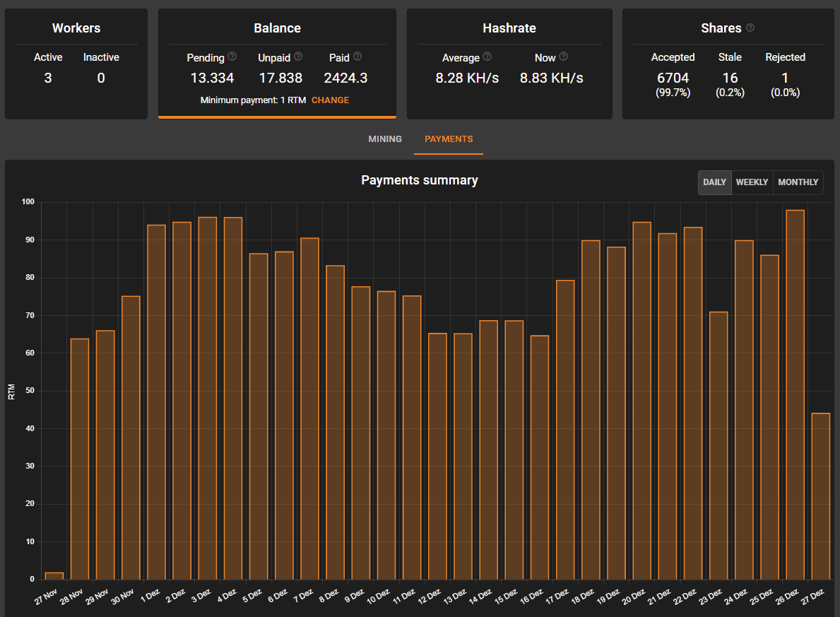Select the 5 Dez payment bar
Screen dimensions: 840x617
[x=259, y=416]
